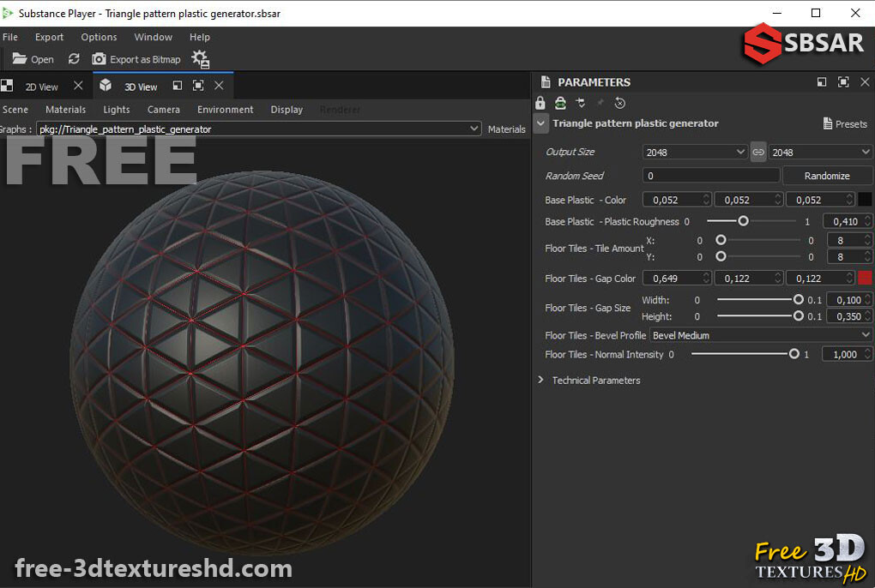Click the Normal Intensity slider handle
875x588 pixels.
(x=794, y=354)
